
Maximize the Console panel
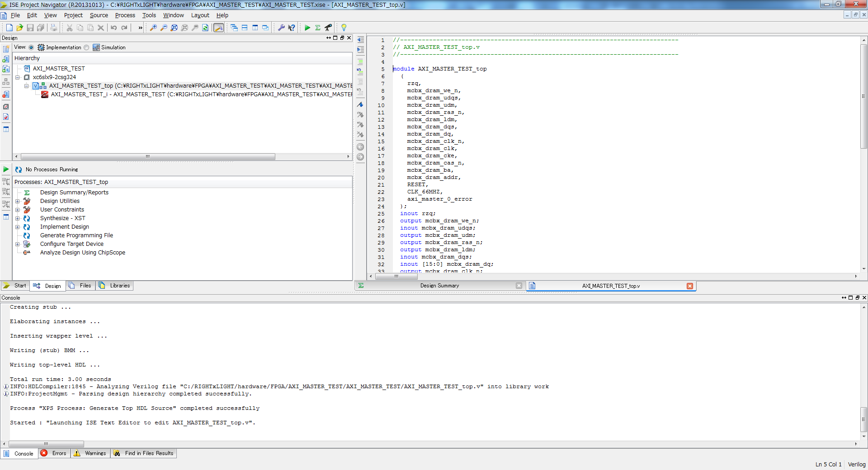(x=851, y=298)
